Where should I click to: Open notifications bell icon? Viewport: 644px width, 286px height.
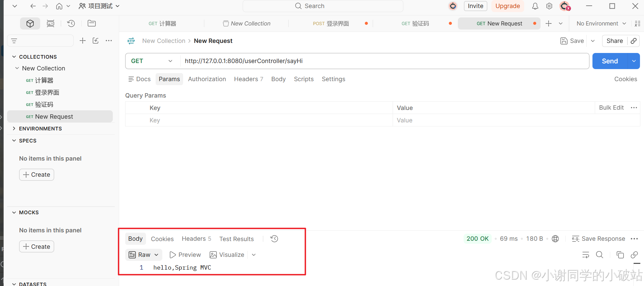point(535,6)
